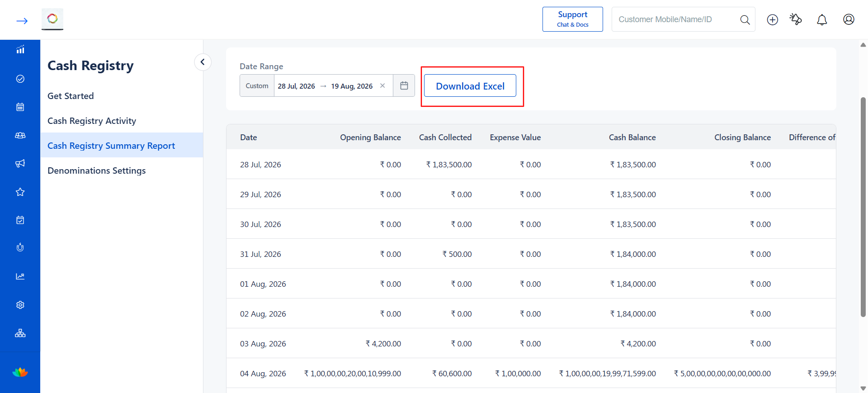
Task: Click the 04 Aug, 2026 row date
Action: [263, 374]
